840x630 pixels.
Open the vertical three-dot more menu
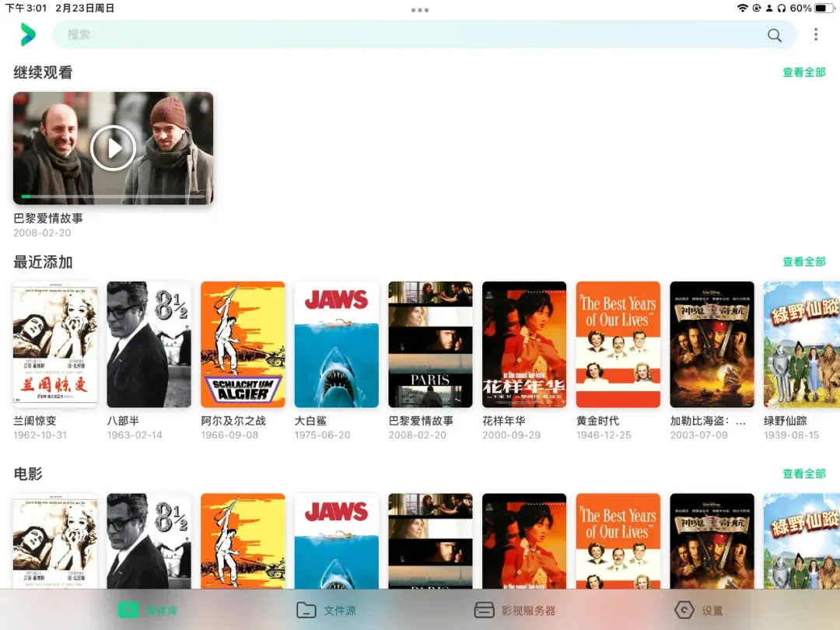tap(815, 35)
